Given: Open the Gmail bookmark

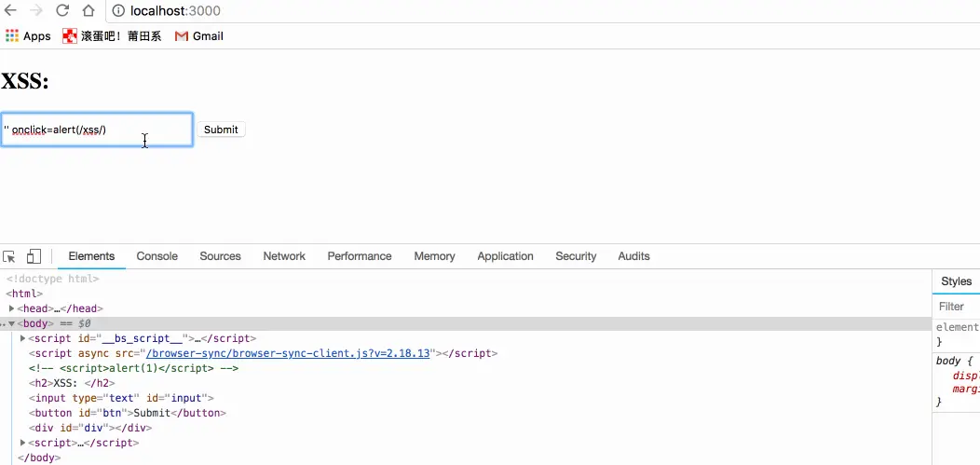Looking at the screenshot, I should click(x=198, y=36).
